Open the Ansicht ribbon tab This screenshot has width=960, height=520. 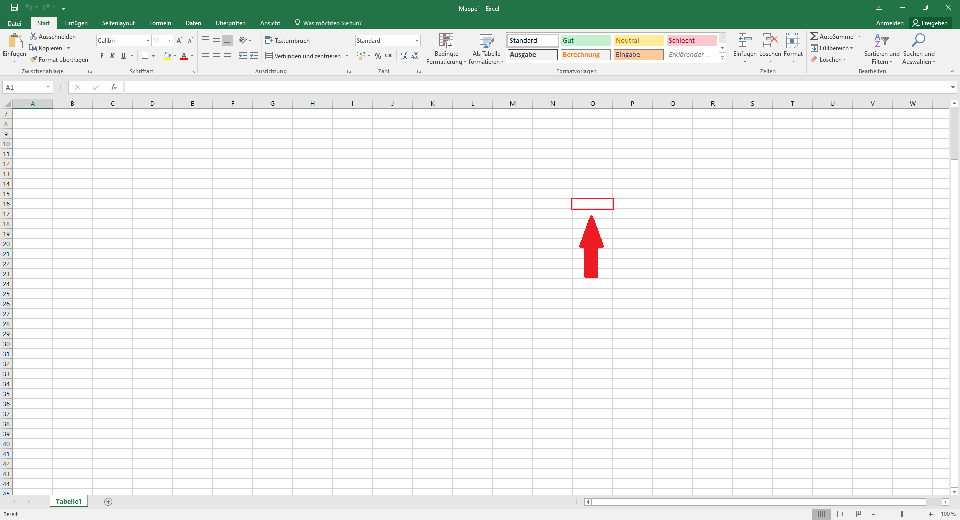pos(270,23)
